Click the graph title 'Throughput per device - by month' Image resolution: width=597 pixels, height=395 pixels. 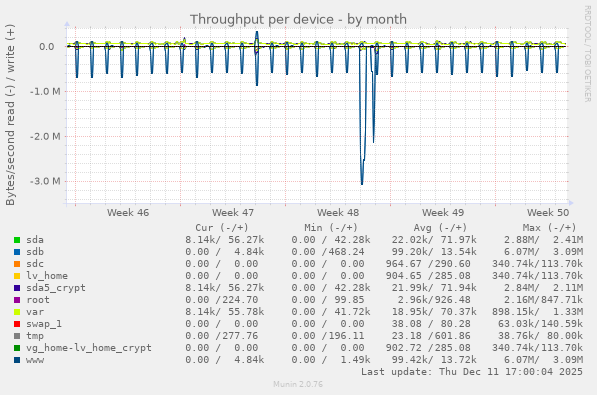pos(298,19)
